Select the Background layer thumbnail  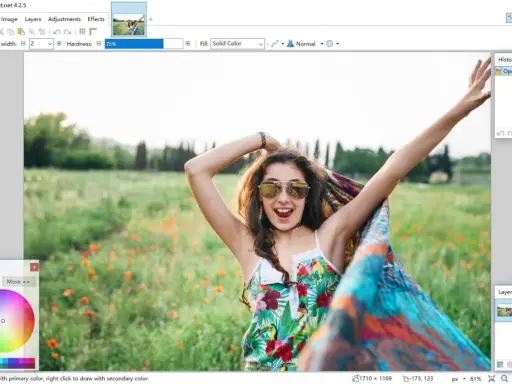tap(504, 311)
